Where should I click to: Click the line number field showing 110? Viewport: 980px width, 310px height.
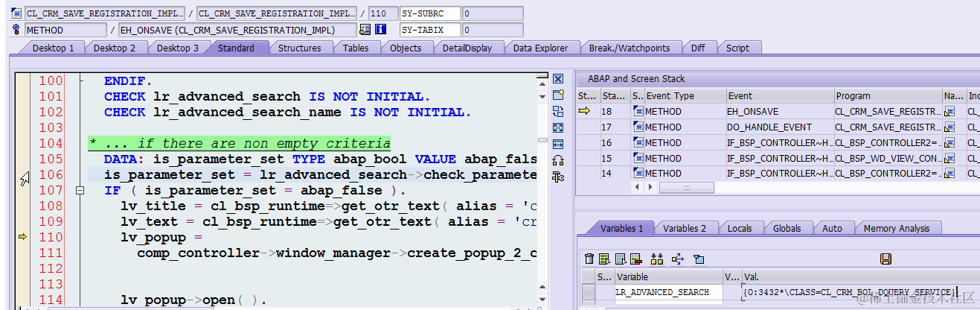[382, 13]
